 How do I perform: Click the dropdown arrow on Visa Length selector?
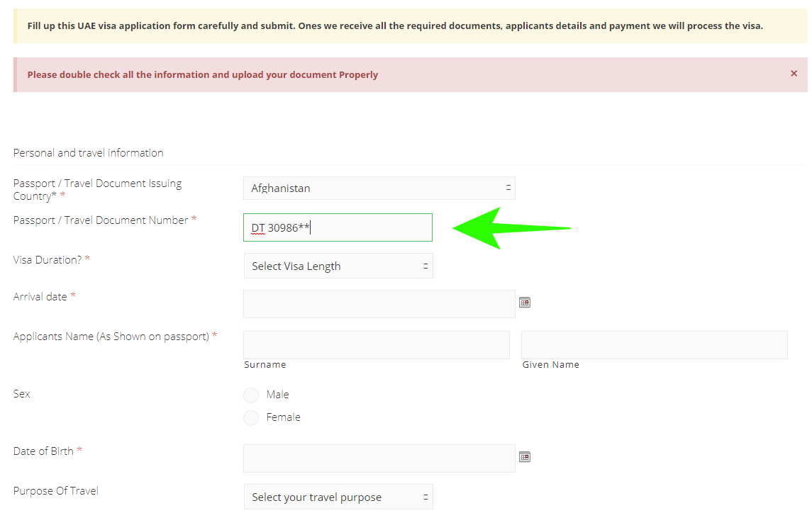tap(426, 265)
